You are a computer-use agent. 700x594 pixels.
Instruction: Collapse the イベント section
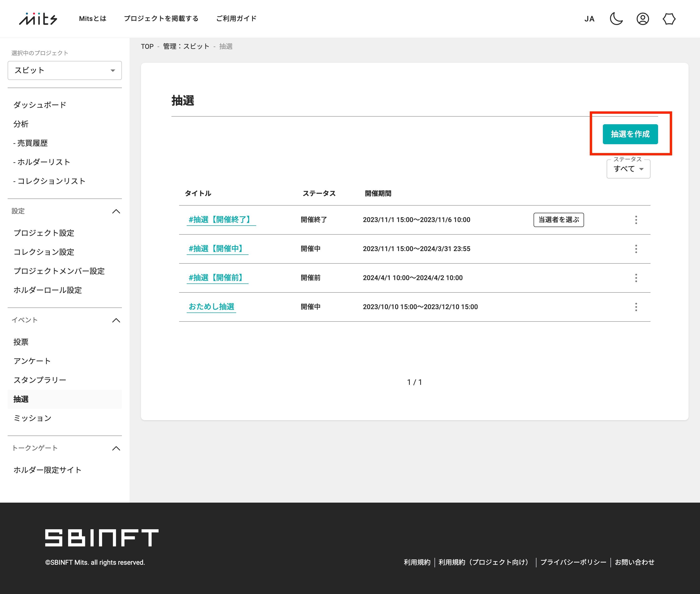click(x=116, y=320)
